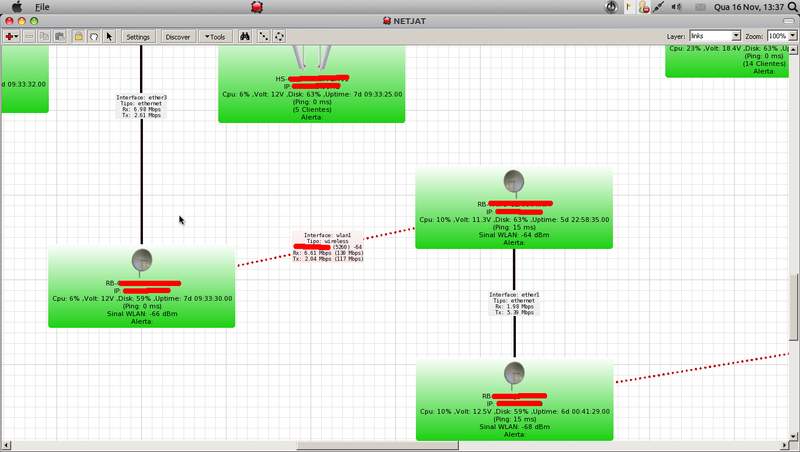The height and width of the screenshot is (452, 800).
Task: Click the wlan1 wireless link label
Action: click(328, 247)
